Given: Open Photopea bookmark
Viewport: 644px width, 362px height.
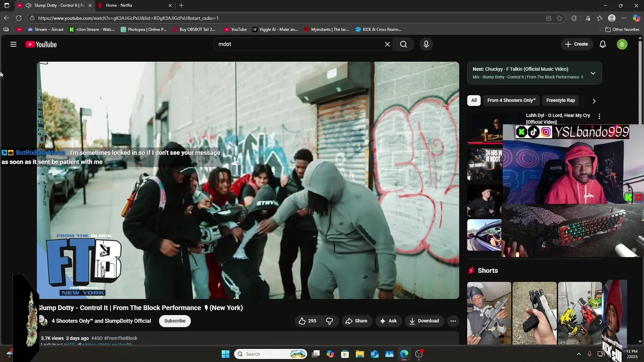Looking at the screenshot, I should (x=144, y=29).
